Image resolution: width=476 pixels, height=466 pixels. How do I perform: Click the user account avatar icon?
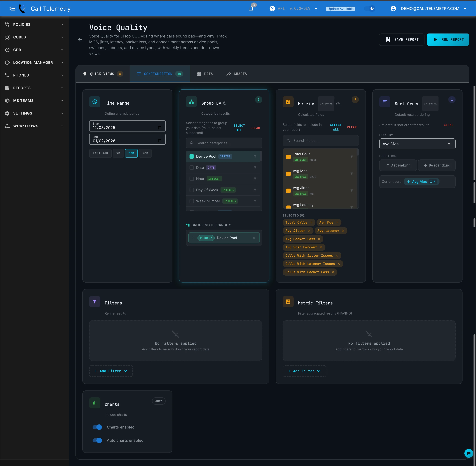pyautogui.click(x=393, y=9)
